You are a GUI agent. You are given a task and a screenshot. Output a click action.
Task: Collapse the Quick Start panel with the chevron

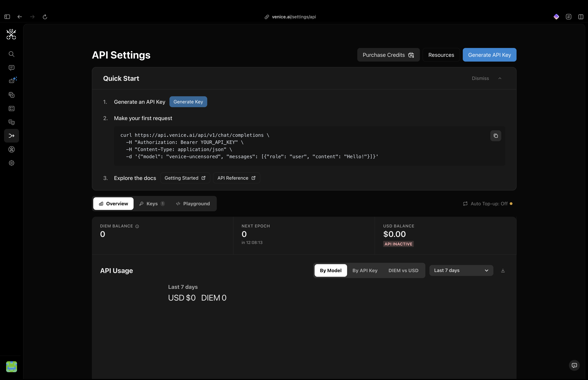pyautogui.click(x=500, y=78)
